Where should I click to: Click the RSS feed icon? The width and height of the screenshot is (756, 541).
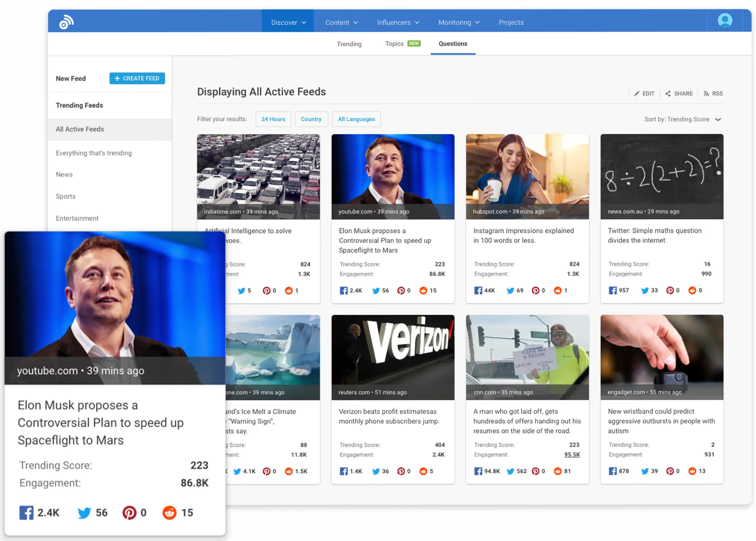[706, 94]
